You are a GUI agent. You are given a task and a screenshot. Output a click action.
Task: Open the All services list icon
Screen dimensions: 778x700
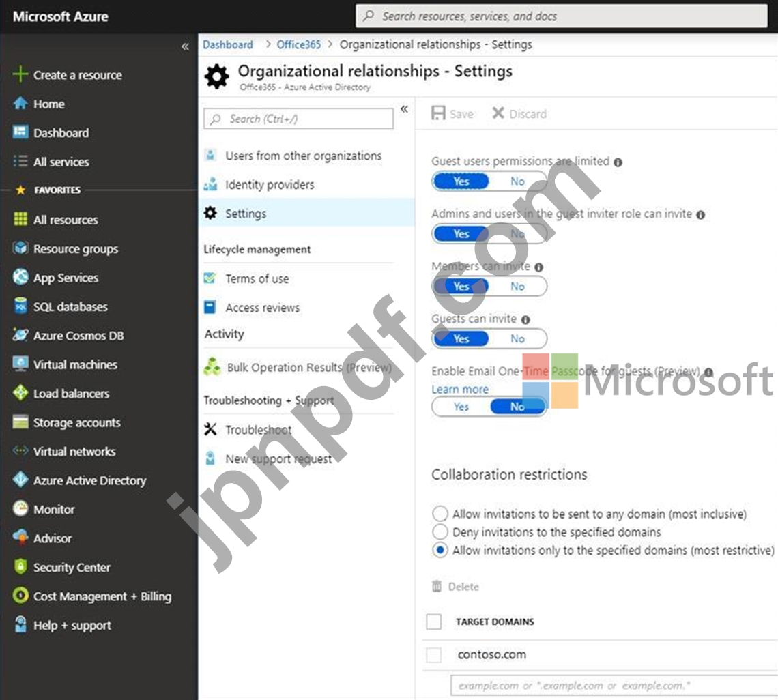pyautogui.click(x=20, y=161)
